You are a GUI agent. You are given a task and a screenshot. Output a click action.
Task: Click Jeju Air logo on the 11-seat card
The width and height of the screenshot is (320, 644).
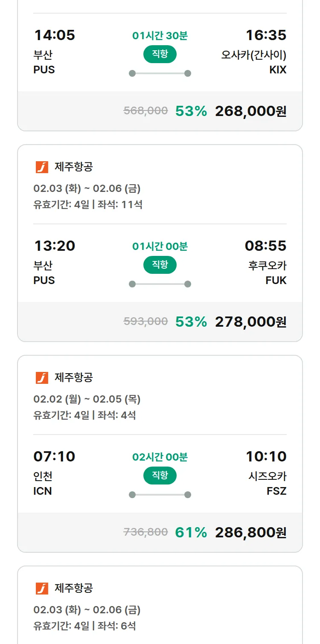coord(42,167)
